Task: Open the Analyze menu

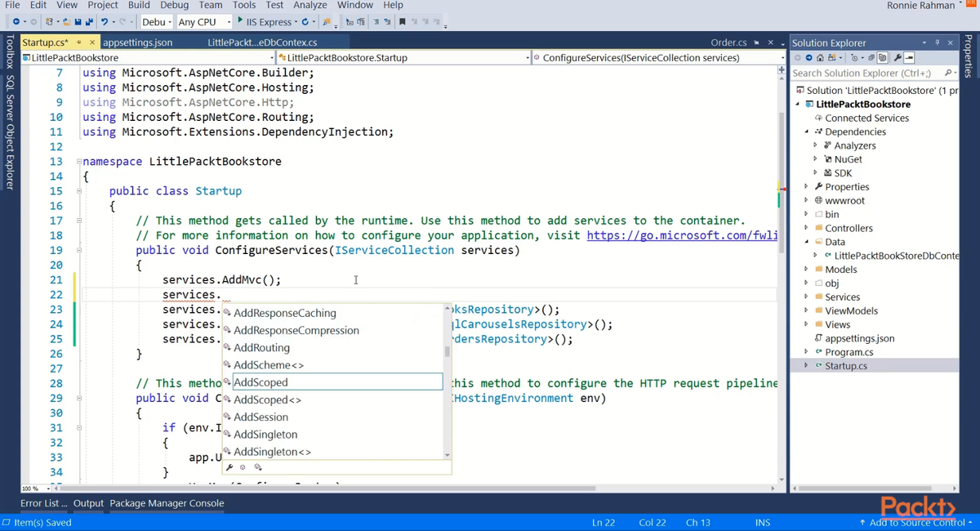Action: click(310, 5)
